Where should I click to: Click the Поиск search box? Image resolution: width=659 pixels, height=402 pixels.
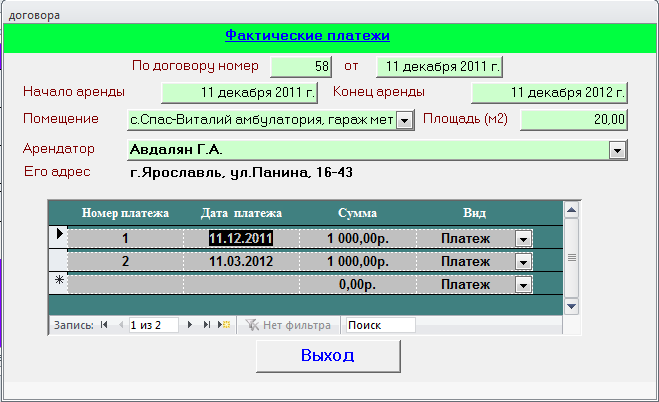[x=381, y=325]
